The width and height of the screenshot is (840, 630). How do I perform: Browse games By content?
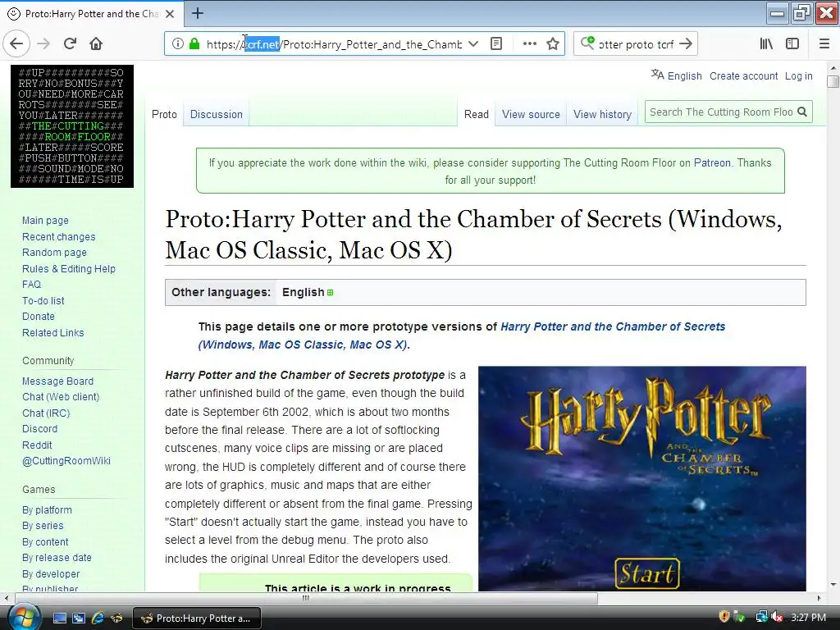click(46, 541)
